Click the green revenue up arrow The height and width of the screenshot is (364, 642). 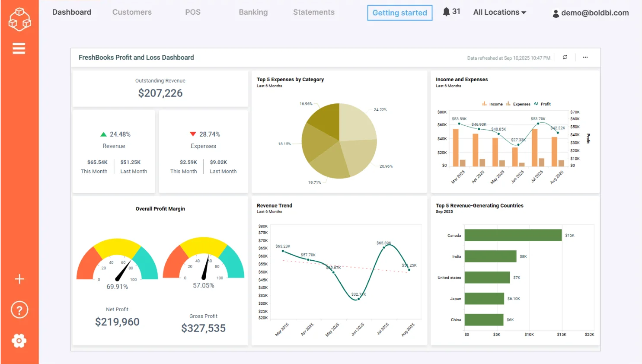coord(103,134)
